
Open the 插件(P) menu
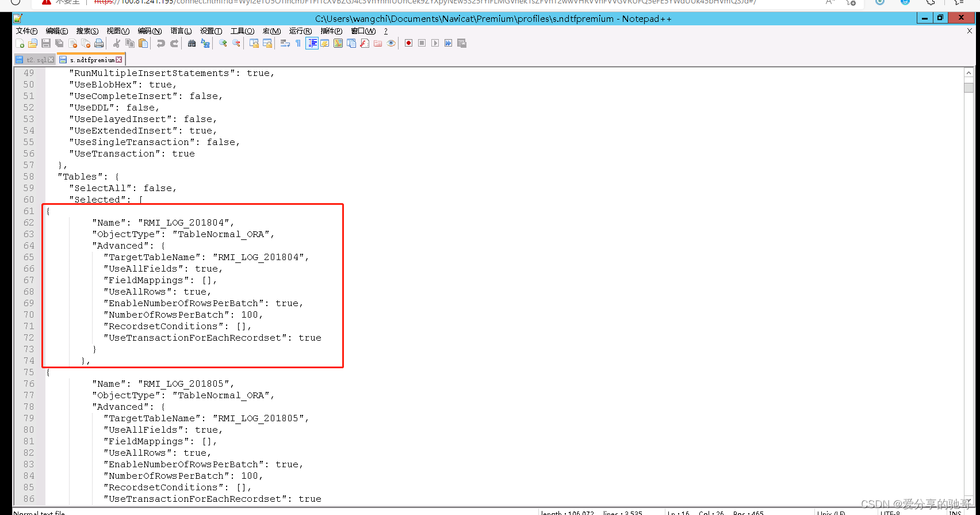(331, 30)
